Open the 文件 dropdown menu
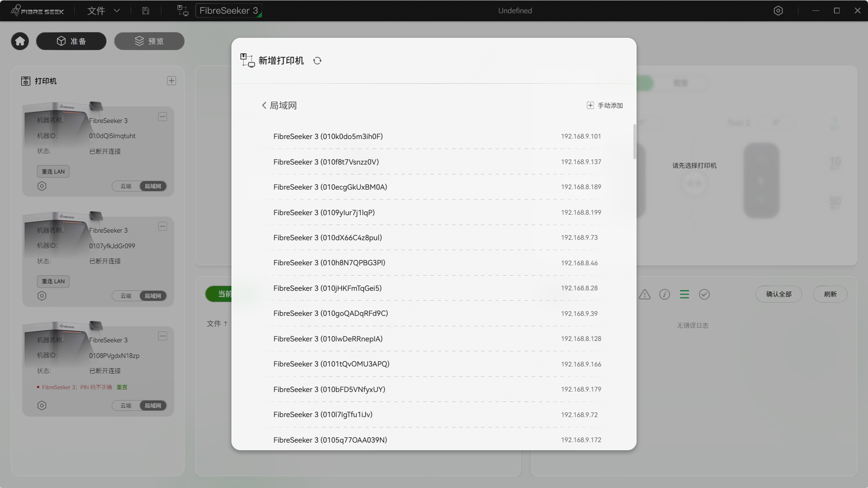 [x=103, y=10]
